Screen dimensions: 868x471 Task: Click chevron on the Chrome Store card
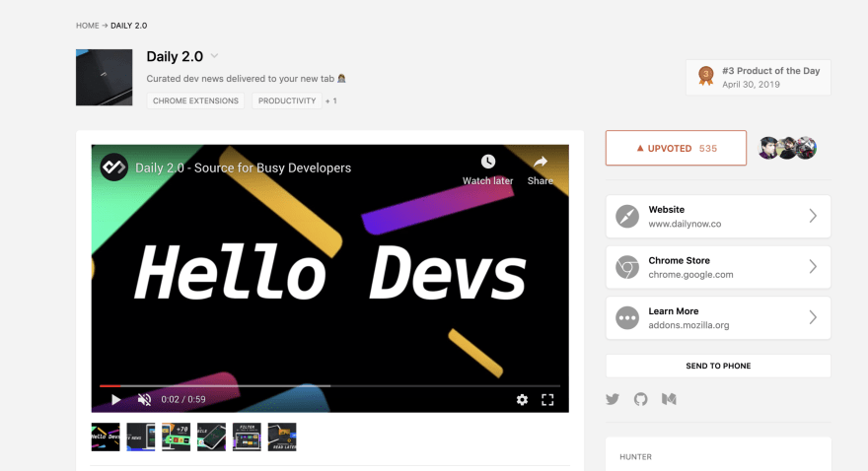[x=813, y=266]
